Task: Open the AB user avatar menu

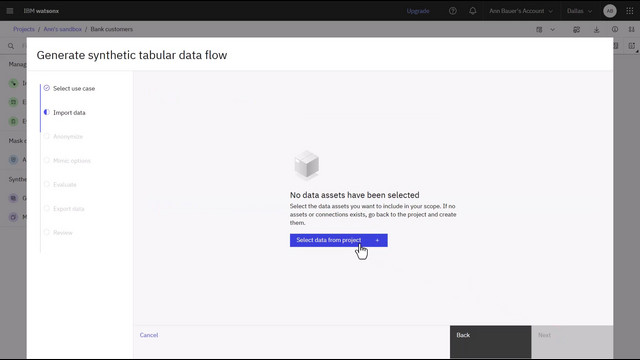Action: point(610,11)
